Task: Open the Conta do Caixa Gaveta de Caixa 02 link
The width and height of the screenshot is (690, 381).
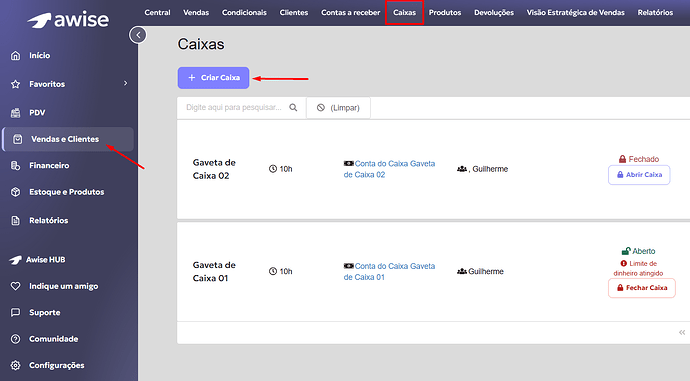Action: click(x=389, y=169)
